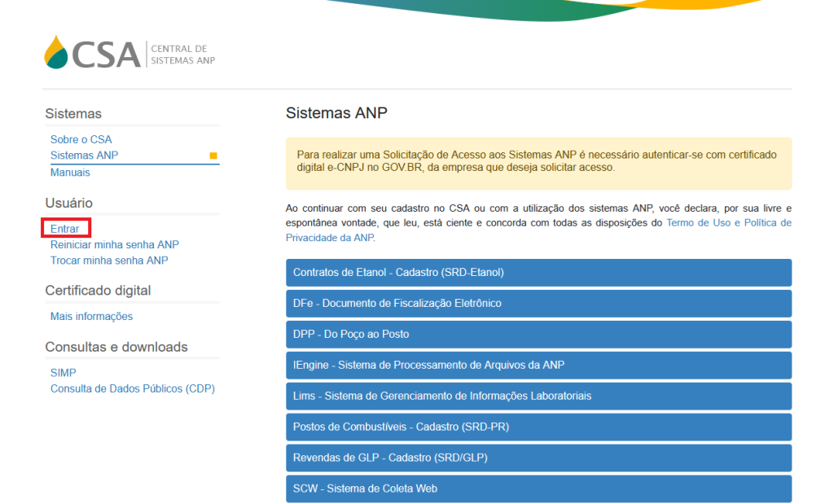Go to the SIMP link
Viewport: 834px width, 504px height.
point(63,372)
